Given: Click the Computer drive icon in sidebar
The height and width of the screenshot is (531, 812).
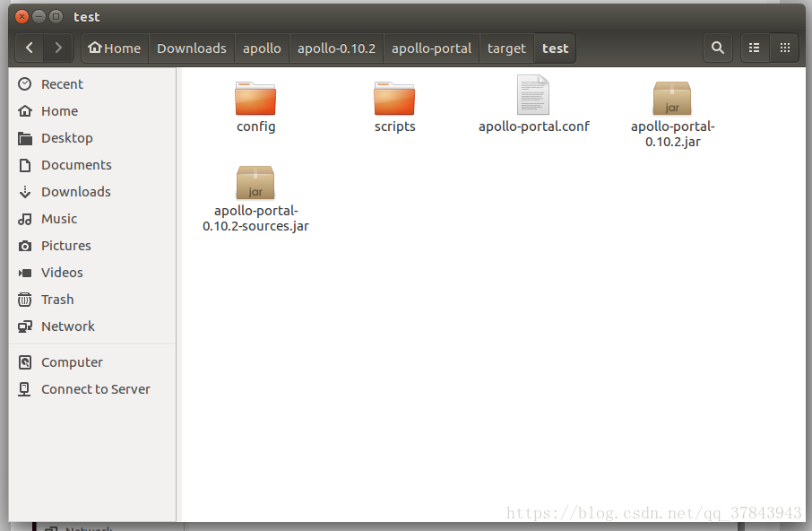Looking at the screenshot, I should [25, 362].
